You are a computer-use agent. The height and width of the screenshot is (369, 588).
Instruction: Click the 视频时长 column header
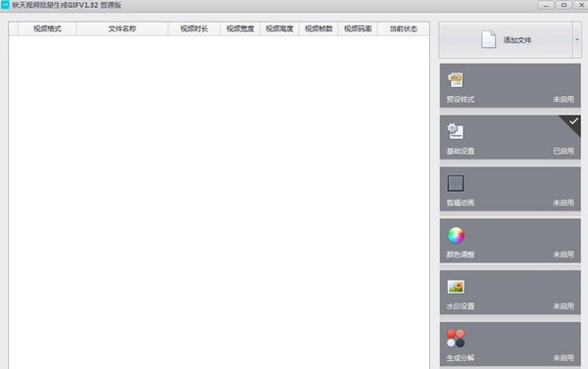194,28
